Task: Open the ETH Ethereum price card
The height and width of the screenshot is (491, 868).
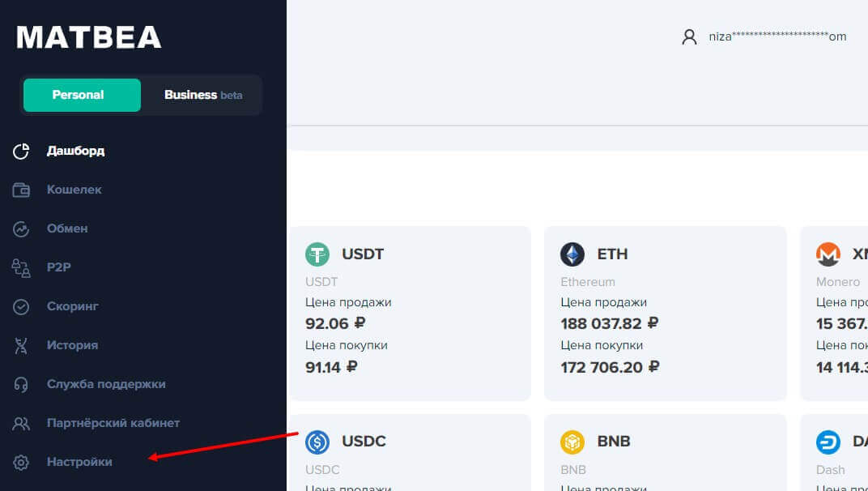Action: [665, 313]
